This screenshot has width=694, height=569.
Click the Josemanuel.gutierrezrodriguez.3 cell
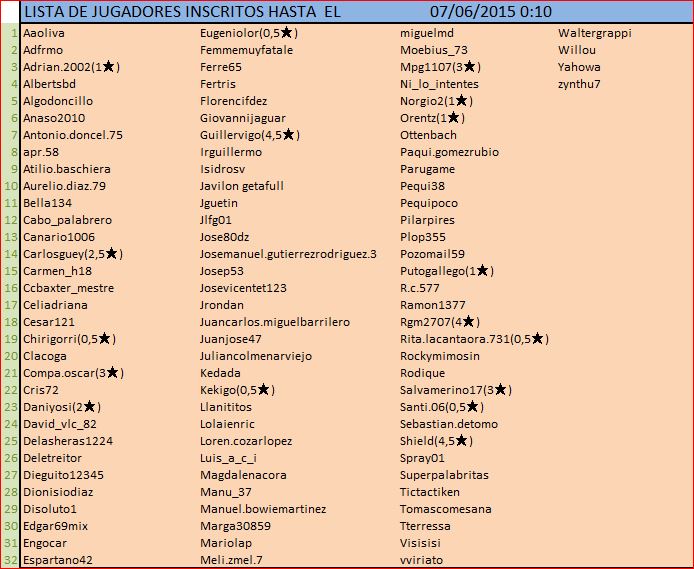[288, 254]
